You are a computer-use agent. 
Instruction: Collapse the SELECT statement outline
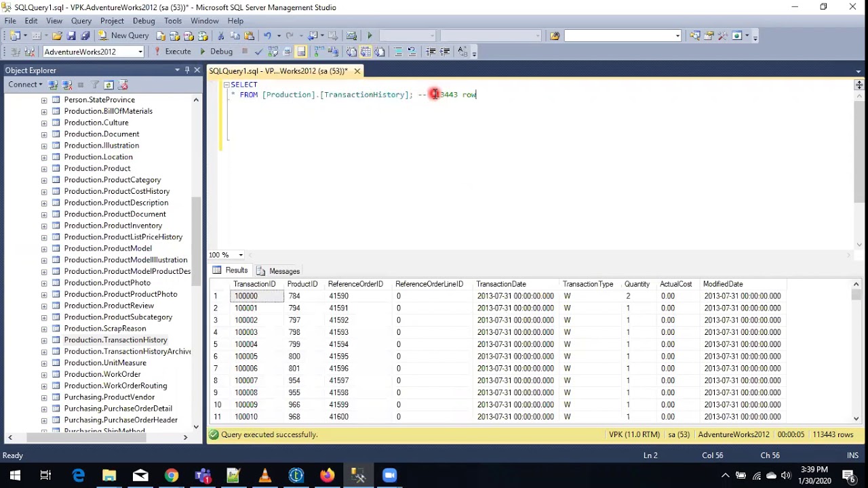226,85
